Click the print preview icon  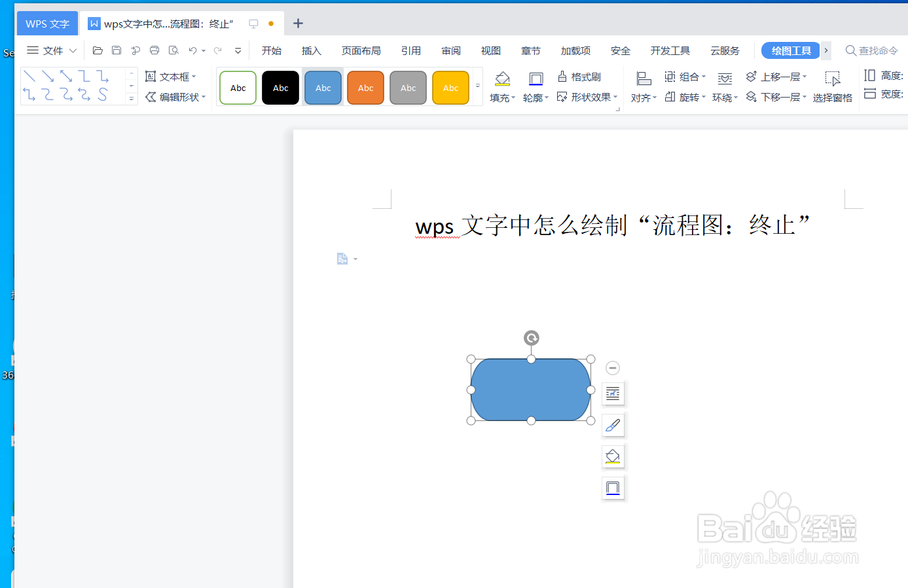173,50
